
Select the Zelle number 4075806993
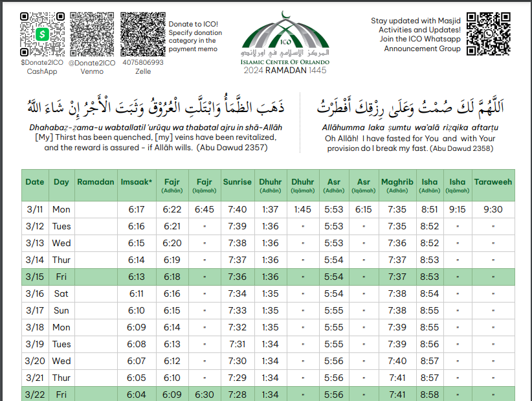tap(143, 62)
